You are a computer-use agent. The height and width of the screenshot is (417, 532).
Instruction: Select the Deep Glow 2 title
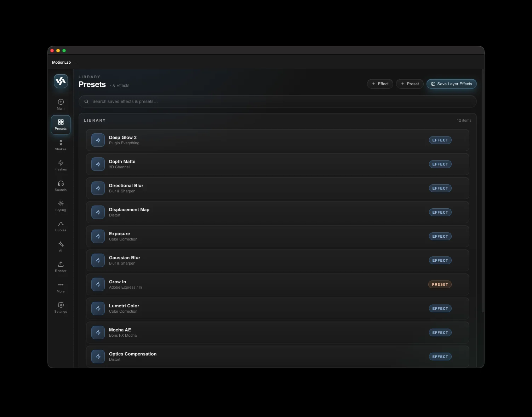(x=123, y=138)
